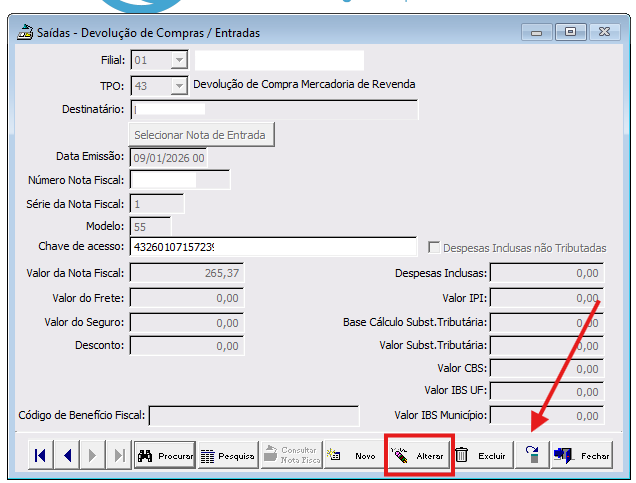This screenshot has width=636, height=483.
Task: Toggle Despesas Inclusas não Tributadas checkbox
Action: [434, 247]
